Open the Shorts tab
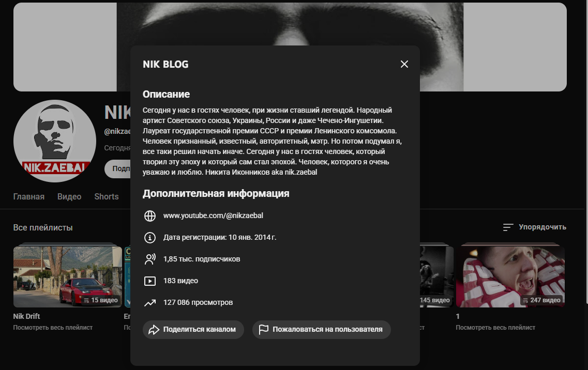Image resolution: width=588 pixels, height=370 pixels. pyautogui.click(x=106, y=196)
